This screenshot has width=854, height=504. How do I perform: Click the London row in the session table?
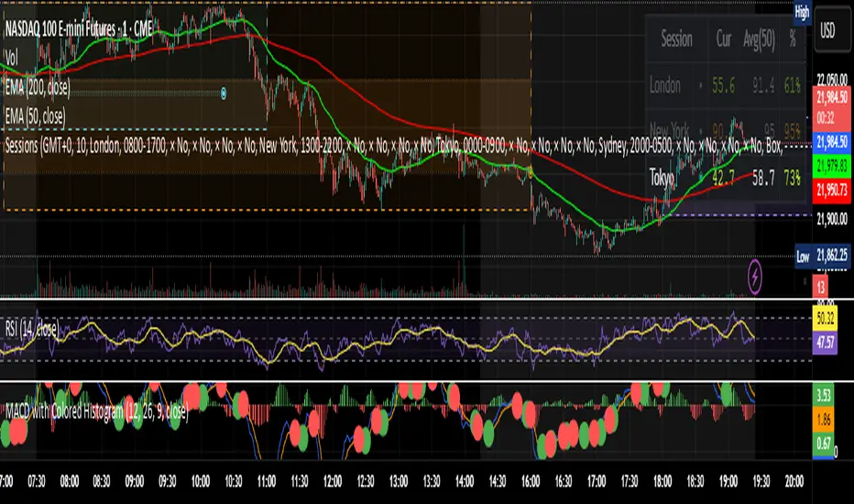tap(725, 85)
